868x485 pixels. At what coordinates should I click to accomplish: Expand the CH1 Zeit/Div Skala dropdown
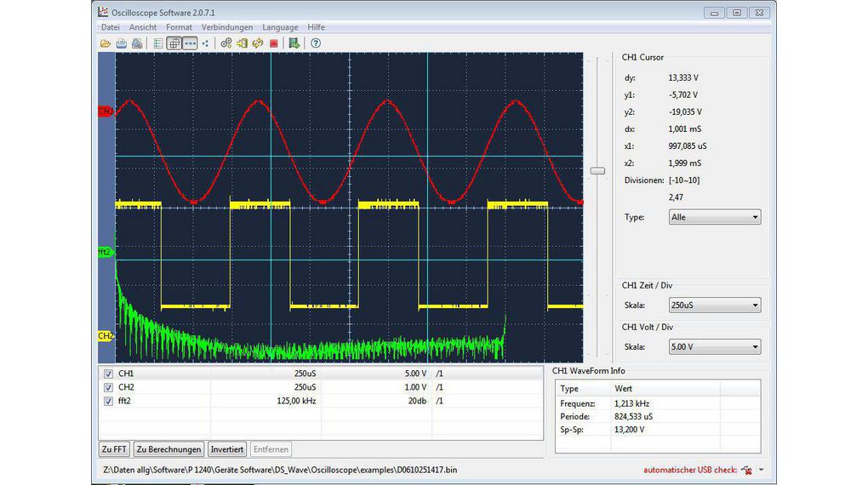pyautogui.click(x=715, y=305)
